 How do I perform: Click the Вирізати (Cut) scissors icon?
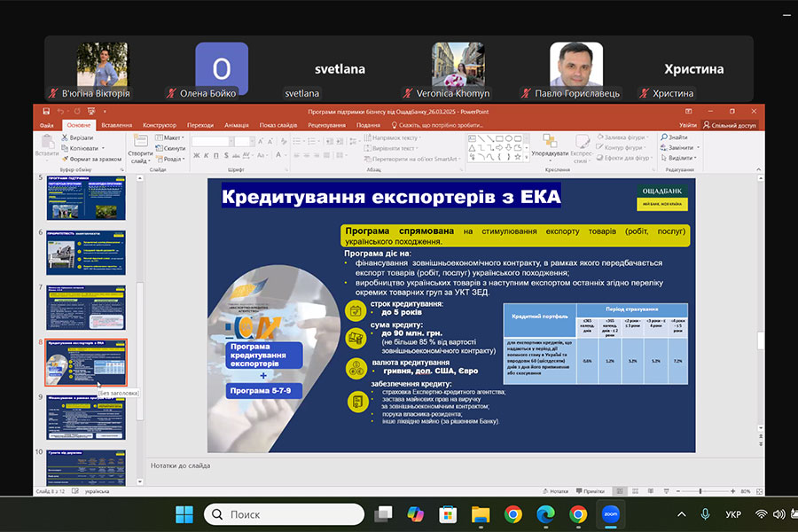tap(64, 137)
